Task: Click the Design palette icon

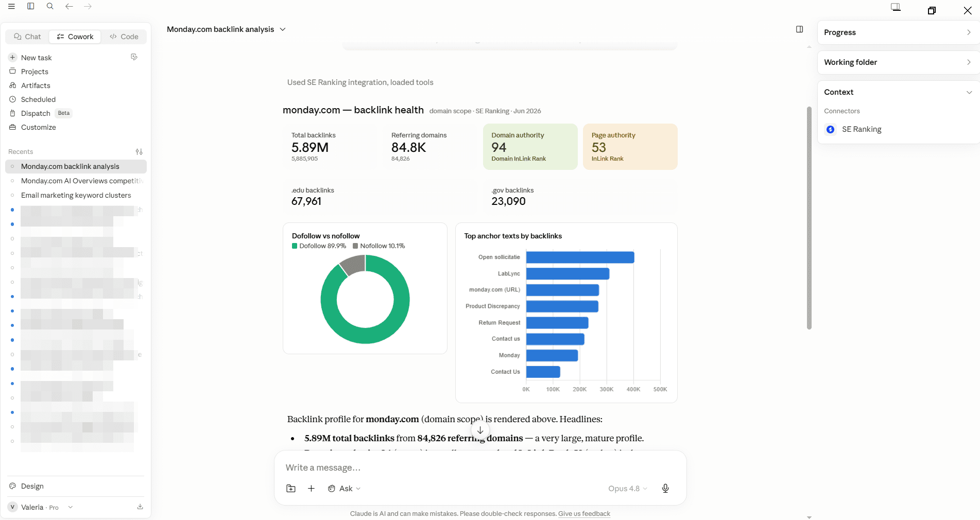Action: (13, 486)
